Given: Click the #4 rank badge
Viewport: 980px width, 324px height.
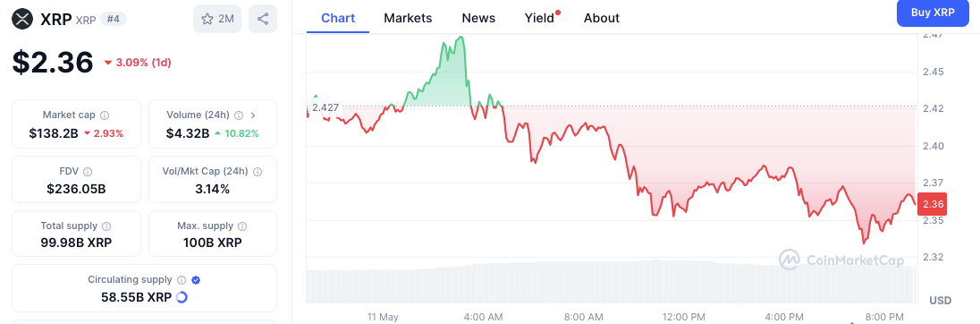Looking at the screenshot, I should click(x=114, y=20).
